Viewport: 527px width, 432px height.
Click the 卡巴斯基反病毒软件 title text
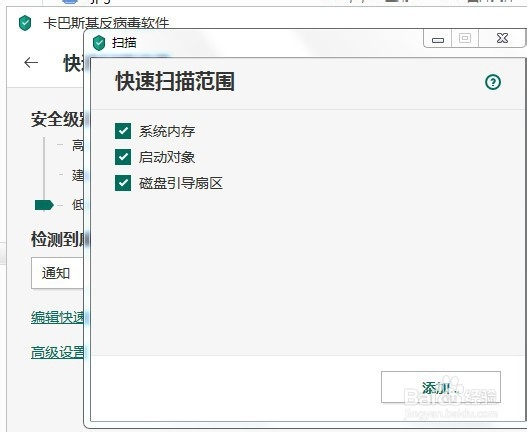tap(106, 23)
